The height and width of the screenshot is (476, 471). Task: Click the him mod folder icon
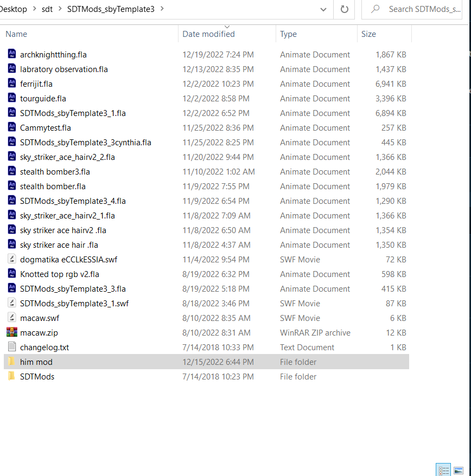pos(12,362)
